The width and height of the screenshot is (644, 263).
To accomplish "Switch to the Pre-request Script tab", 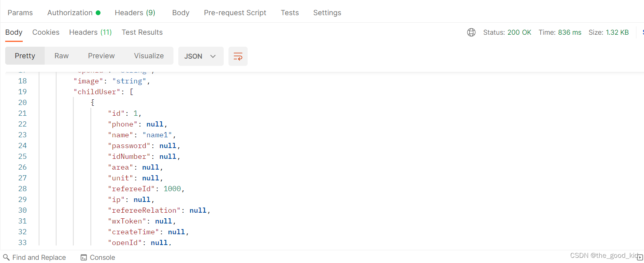I will click(235, 12).
